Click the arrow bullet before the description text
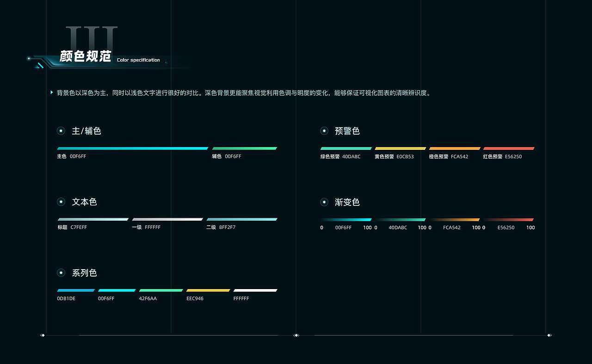The image size is (592, 364). tap(51, 92)
